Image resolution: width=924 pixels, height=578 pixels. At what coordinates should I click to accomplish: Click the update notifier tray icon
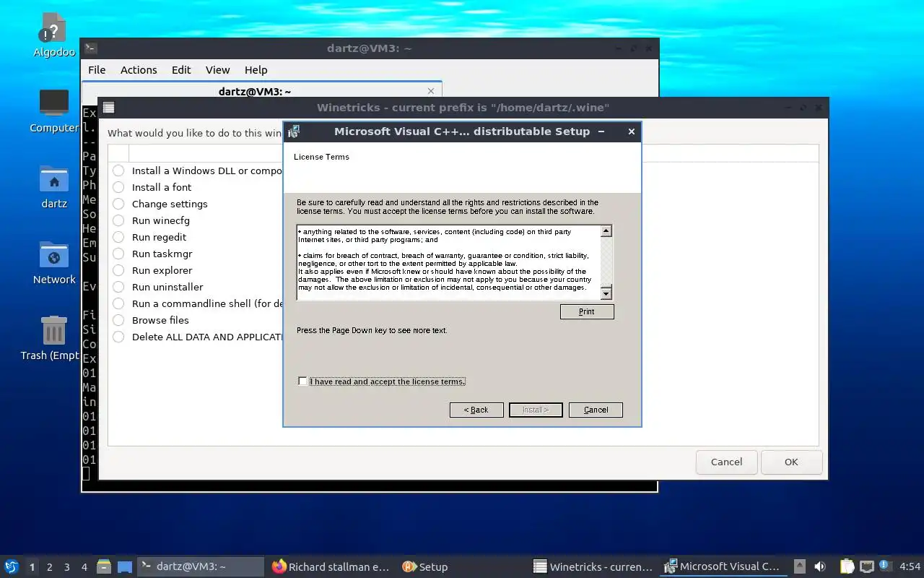[886, 566]
